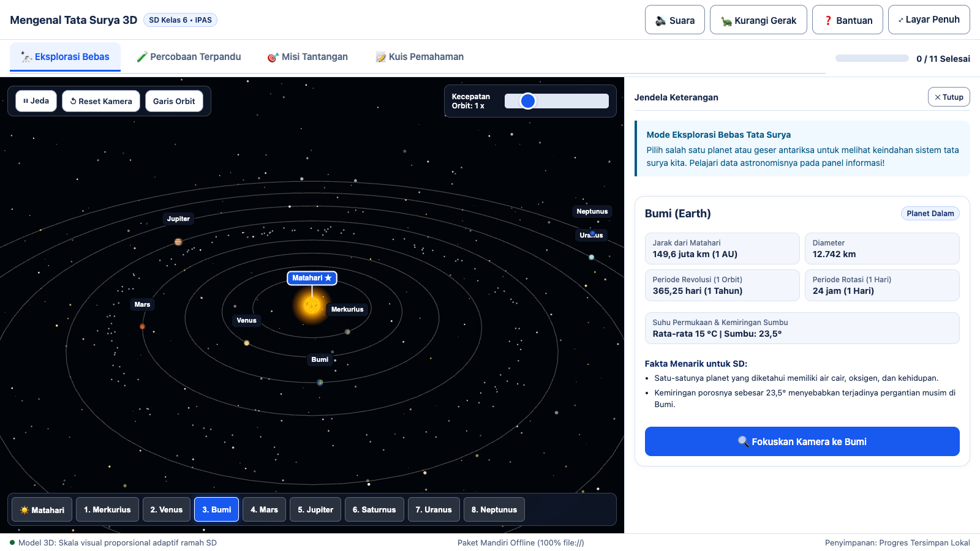
Task: Pause the animation with Jeda button
Action: tap(36, 101)
